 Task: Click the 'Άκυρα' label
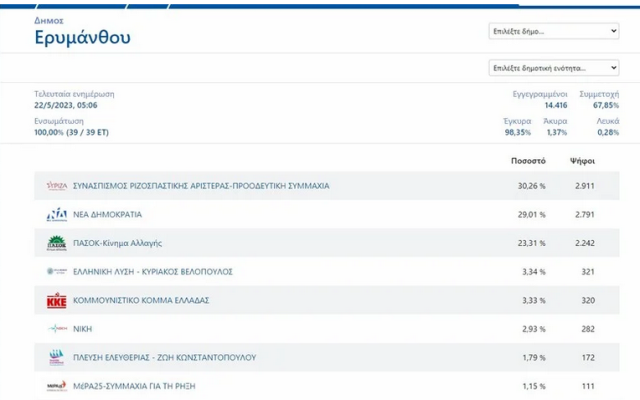556,121
